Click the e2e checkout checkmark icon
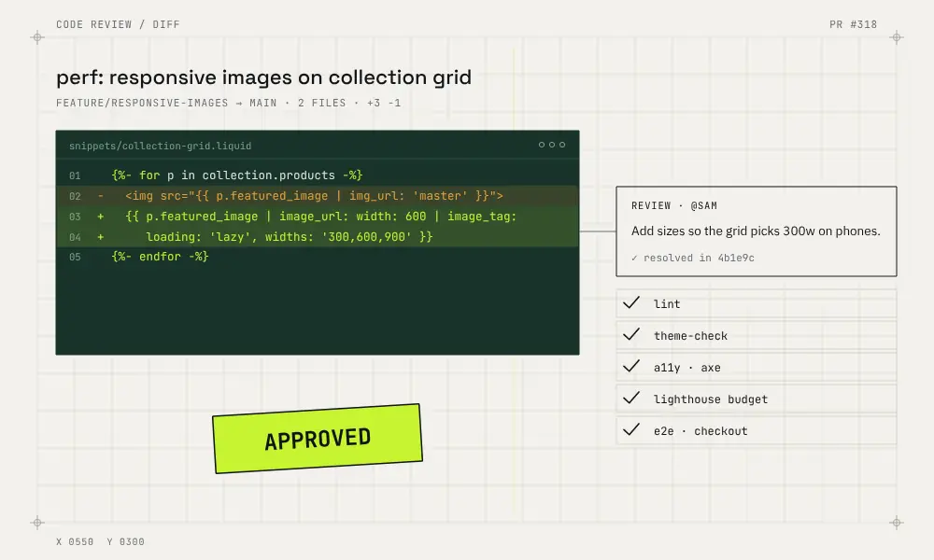This screenshot has height=560, width=934. point(630,429)
